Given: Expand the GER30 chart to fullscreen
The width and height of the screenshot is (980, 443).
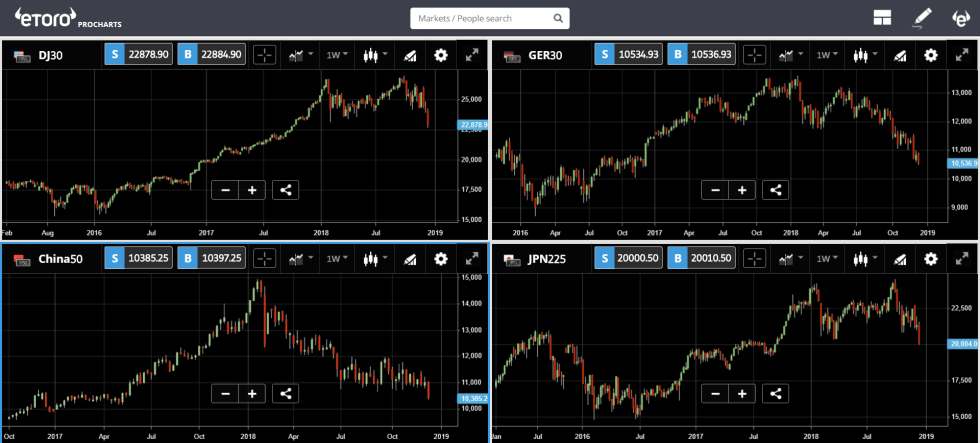Looking at the screenshot, I should pos(962,56).
